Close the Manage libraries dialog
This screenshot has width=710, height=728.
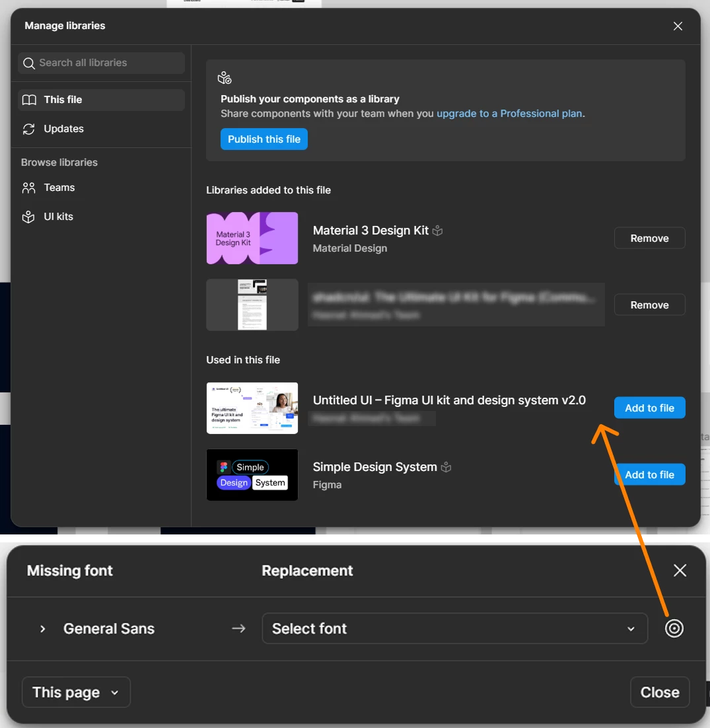point(678,26)
